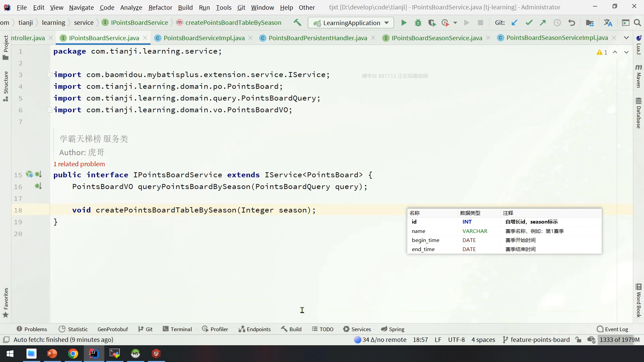Expand hidden editor tabs chevron

626,38
